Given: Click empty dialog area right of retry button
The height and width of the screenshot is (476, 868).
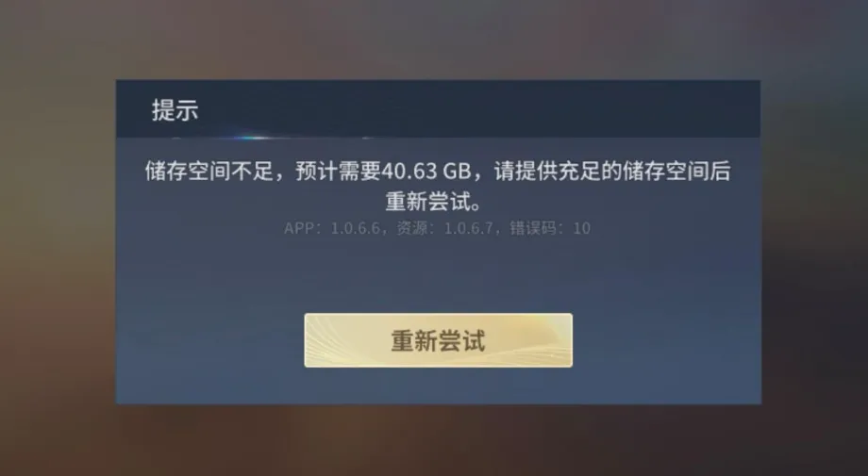Looking at the screenshot, I should tap(666, 340).
